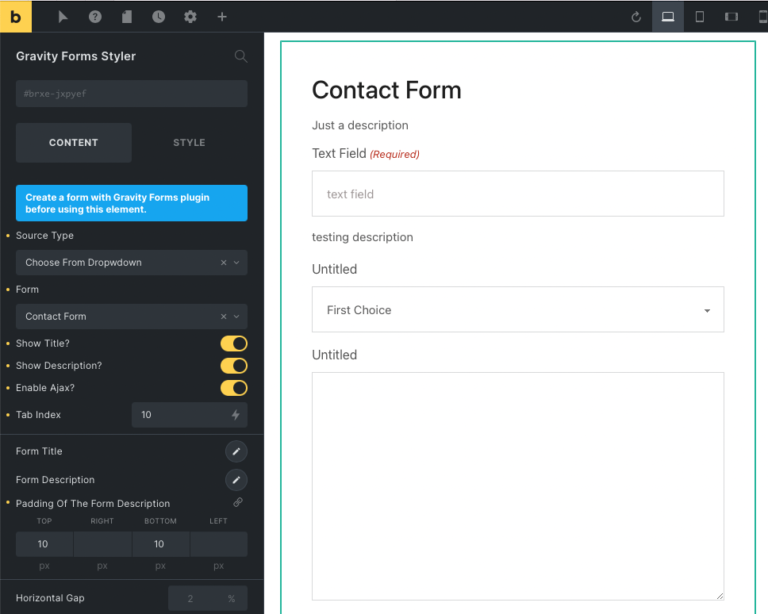Screen dimensions: 768x614
Task: Click the Horizontal Gap label
Action: [x=50, y=598]
